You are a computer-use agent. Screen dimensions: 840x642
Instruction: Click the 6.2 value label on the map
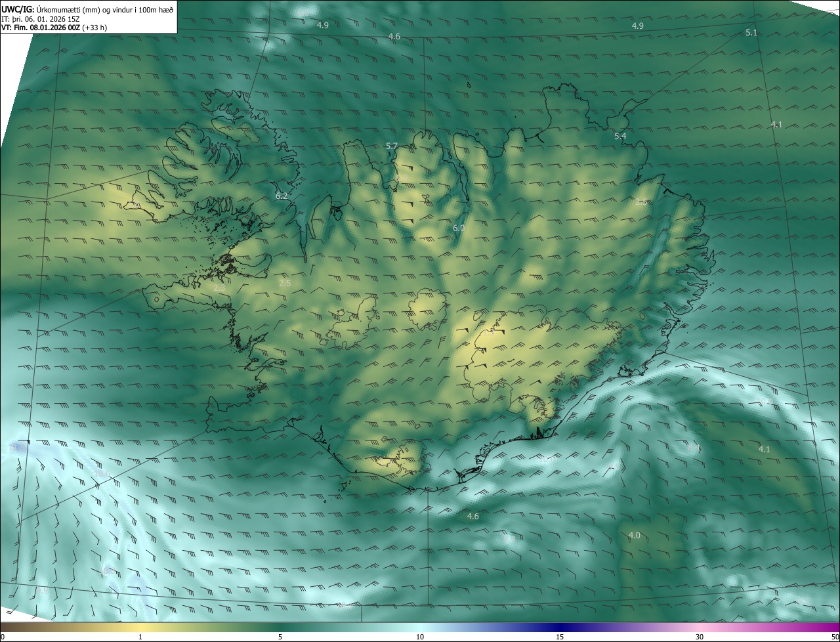(x=282, y=196)
